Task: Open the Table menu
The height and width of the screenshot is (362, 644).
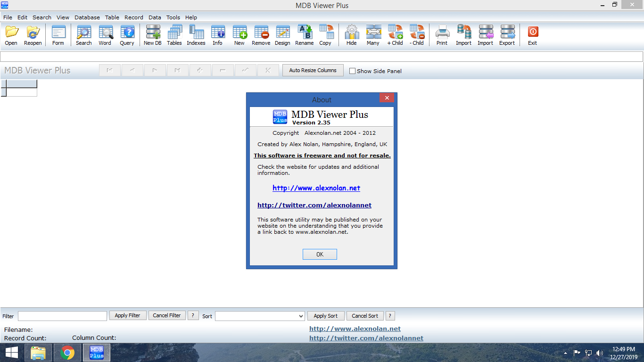Action: (x=112, y=17)
